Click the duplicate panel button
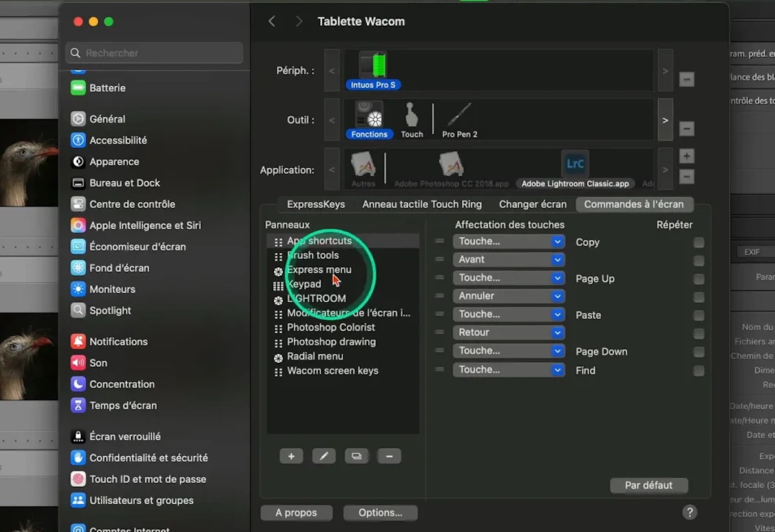 pos(356,456)
